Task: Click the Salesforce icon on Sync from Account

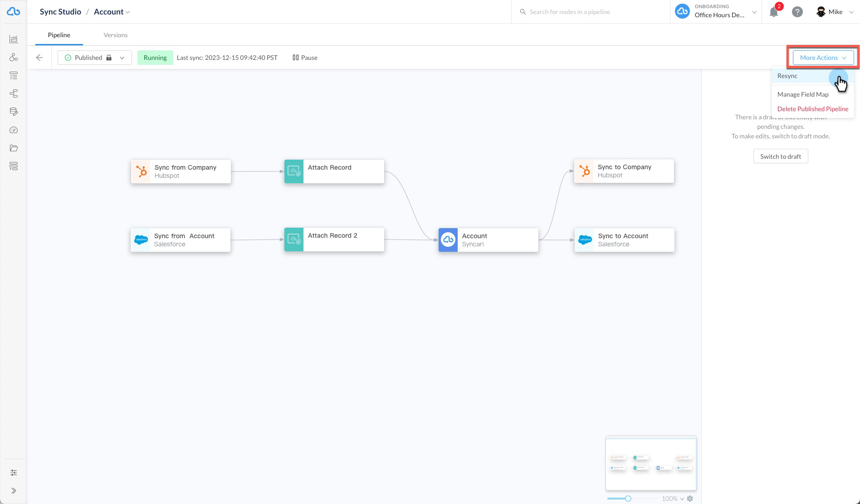Action: pyautogui.click(x=141, y=240)
